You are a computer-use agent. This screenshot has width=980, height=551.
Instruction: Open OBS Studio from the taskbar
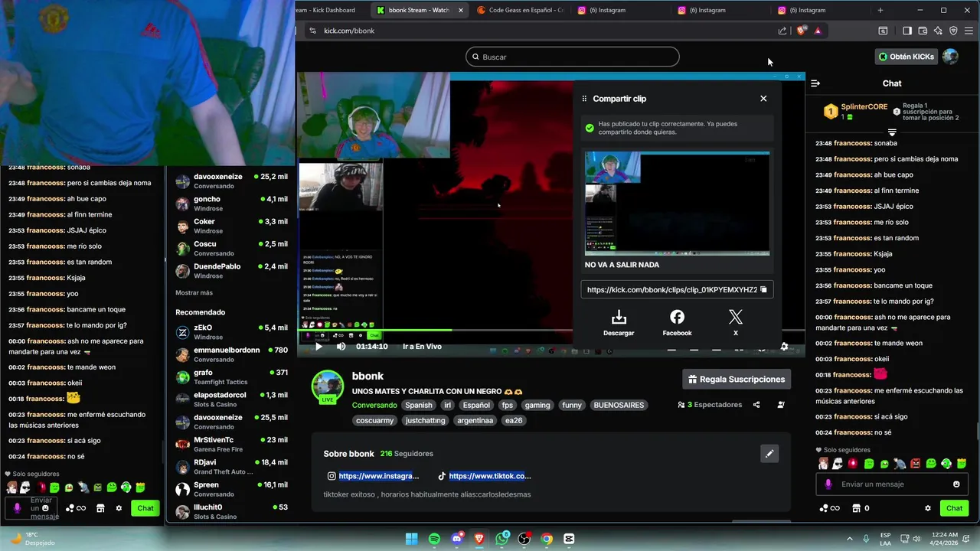click(524, 539)
